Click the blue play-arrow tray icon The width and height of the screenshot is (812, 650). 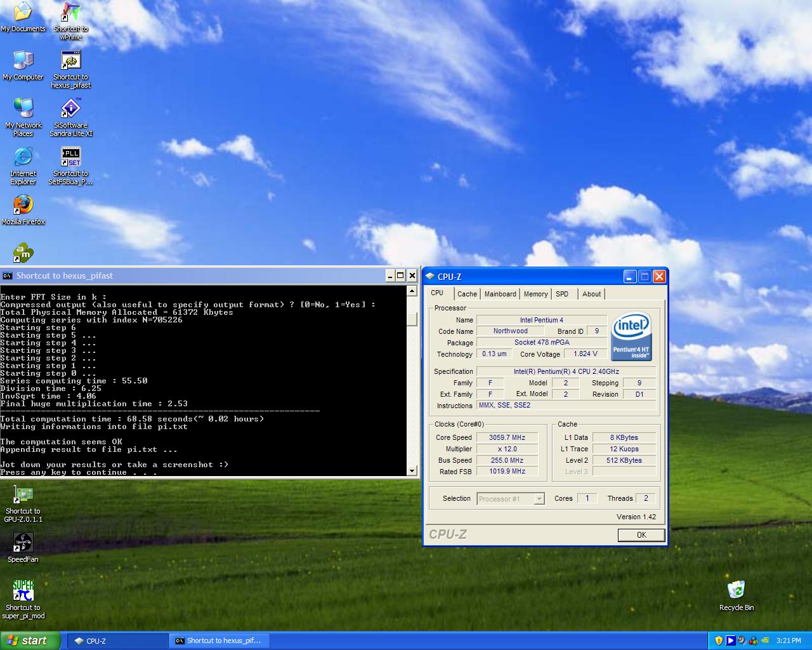[730, 640]
